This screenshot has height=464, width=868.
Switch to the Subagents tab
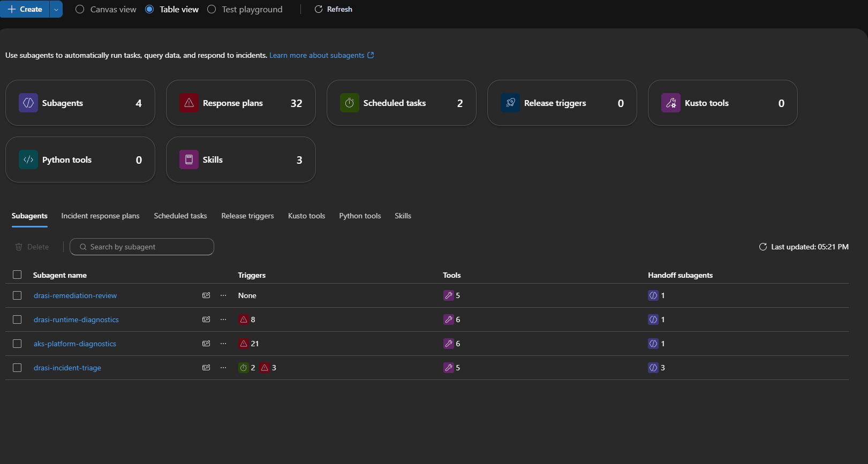tap(29, 216)
